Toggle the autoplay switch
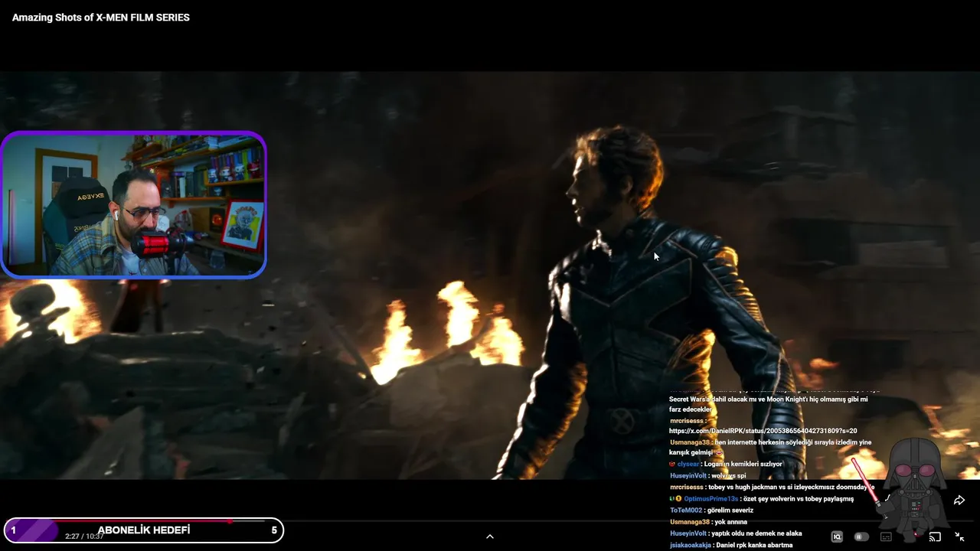The width and height of the screenshot is (980, 551). coord(861,537)
